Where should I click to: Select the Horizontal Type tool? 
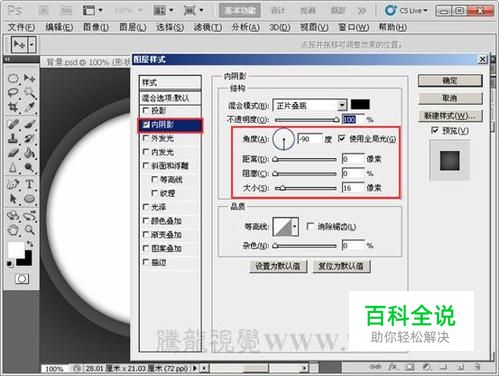(30, 184)
